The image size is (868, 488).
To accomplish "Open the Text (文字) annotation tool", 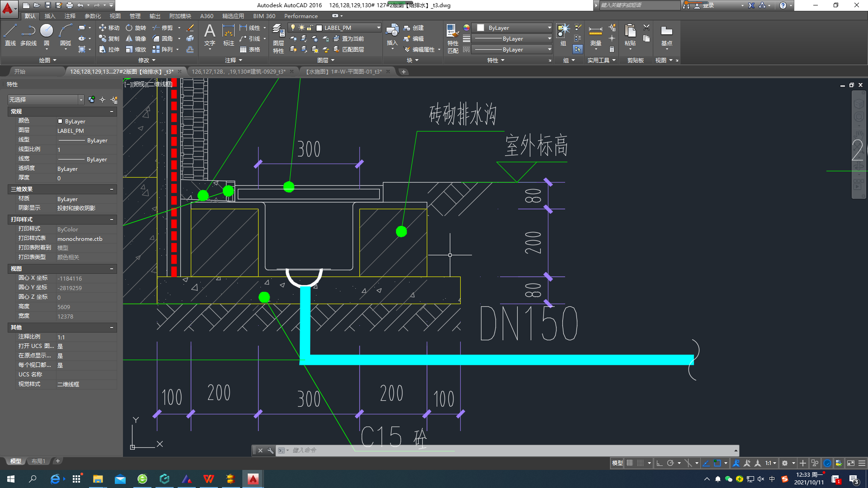I will 209,35.
